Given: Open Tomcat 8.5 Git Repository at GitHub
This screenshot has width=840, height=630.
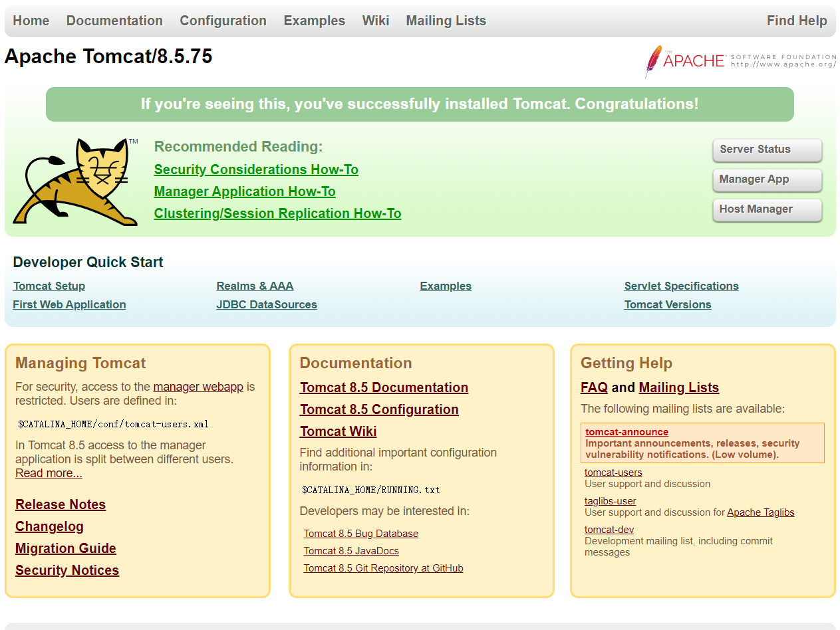Looking at the screenshot, I should coord(384,568).
